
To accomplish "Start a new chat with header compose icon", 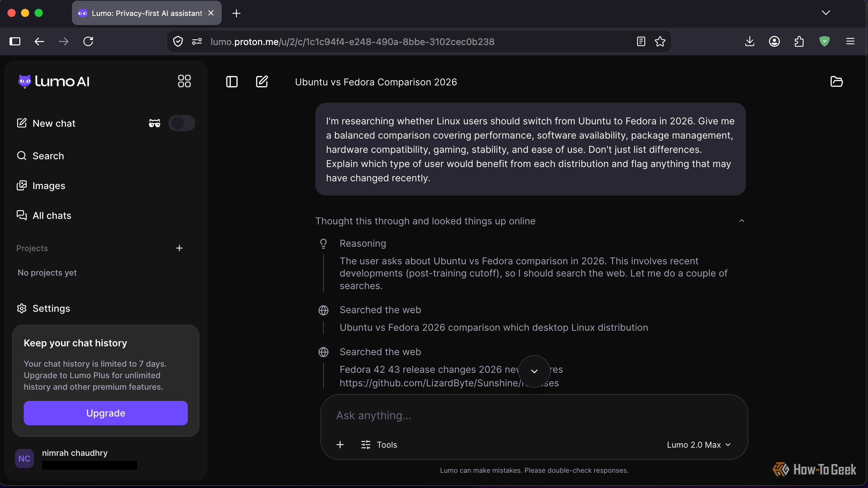I will pyautogui.click(x=262, y=82).
